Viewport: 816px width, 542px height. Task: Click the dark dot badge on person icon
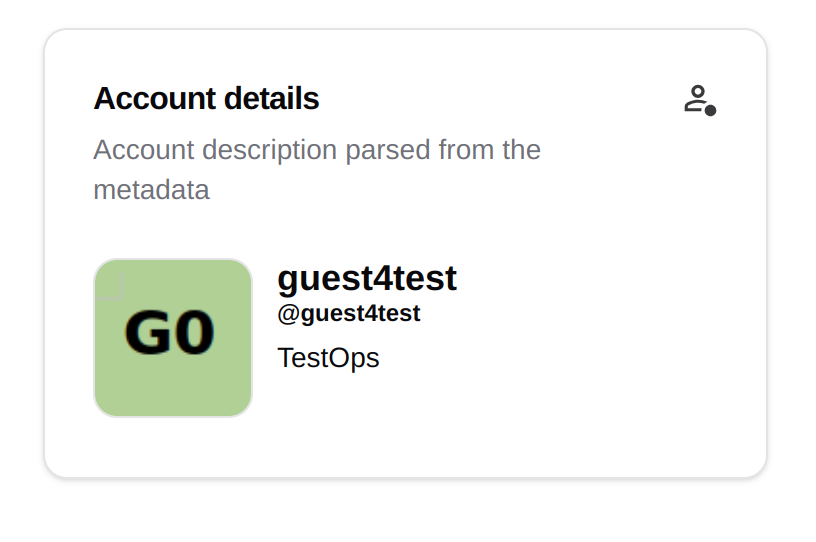[710, 110]
